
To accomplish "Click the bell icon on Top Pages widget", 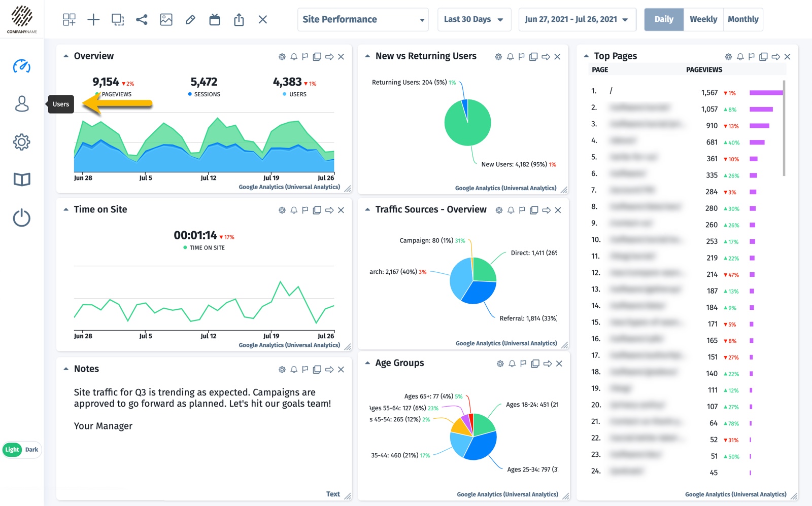I will [740, 57].
